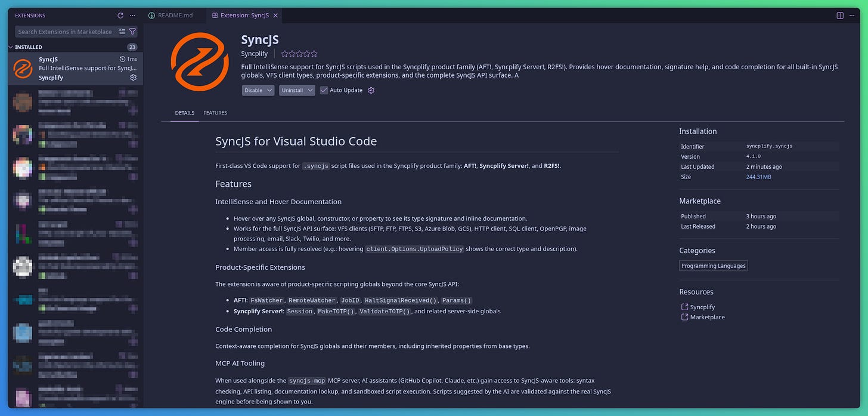The image size is (868, 416).
Task: Switch to the DETAILS tab
Action: (185, 113)
